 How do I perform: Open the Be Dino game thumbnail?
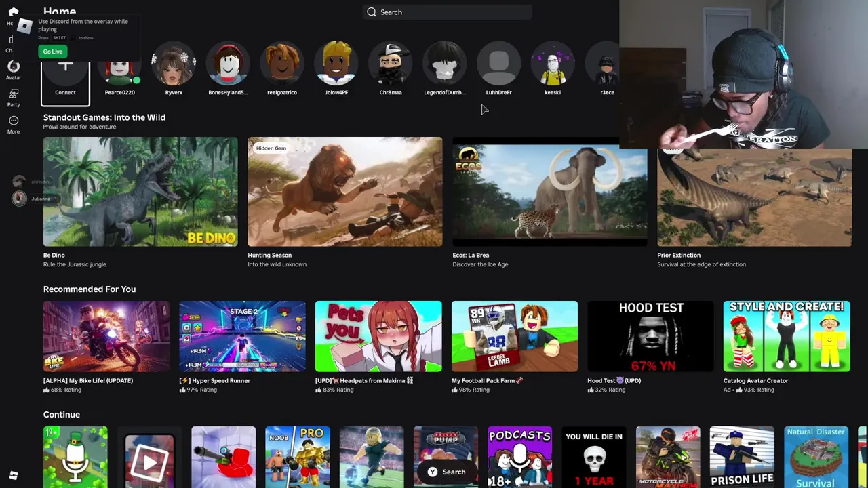click(140, 192)
